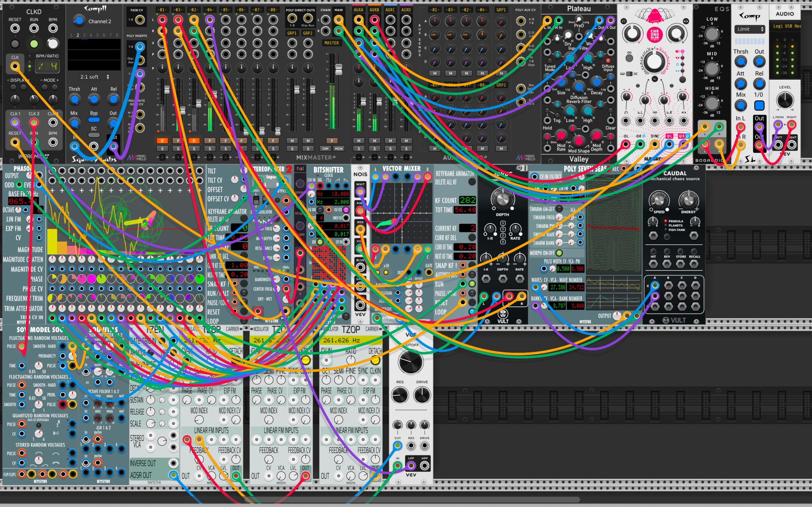Screen dimensions: 812x507
Task: Click the Caudal SPEED knob
Action: tap(659, 200)
